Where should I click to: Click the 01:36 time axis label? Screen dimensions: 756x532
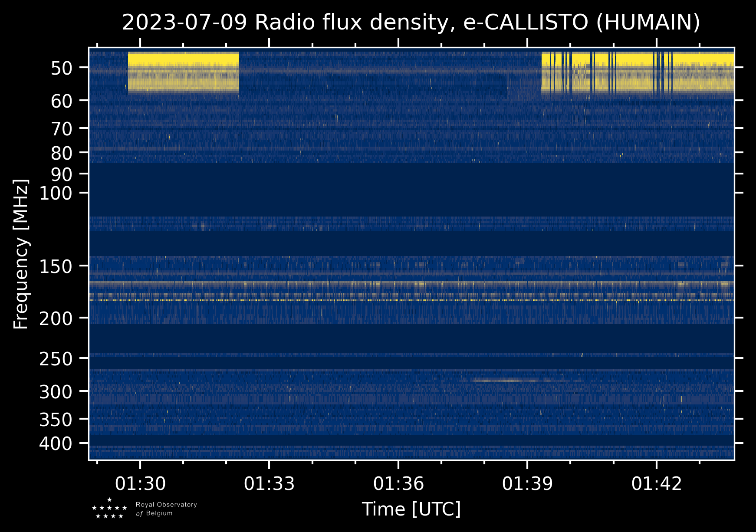pos(398,483)
